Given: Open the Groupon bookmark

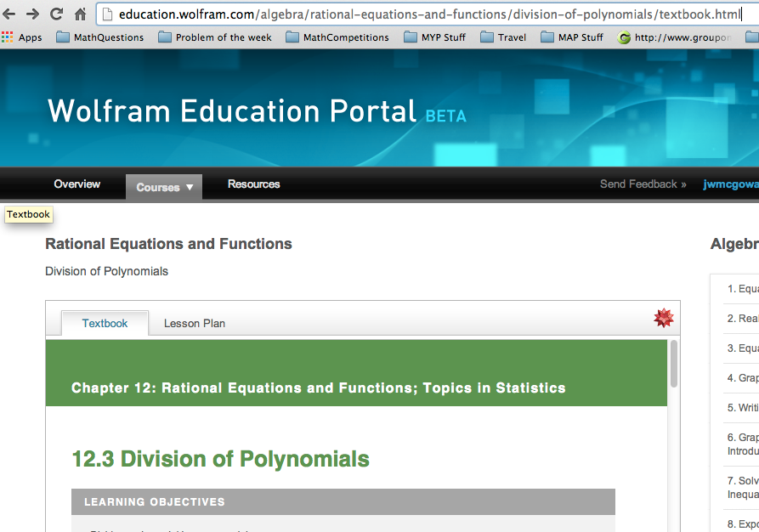Looking at the screenshot, I should click(x=675, y=37).
